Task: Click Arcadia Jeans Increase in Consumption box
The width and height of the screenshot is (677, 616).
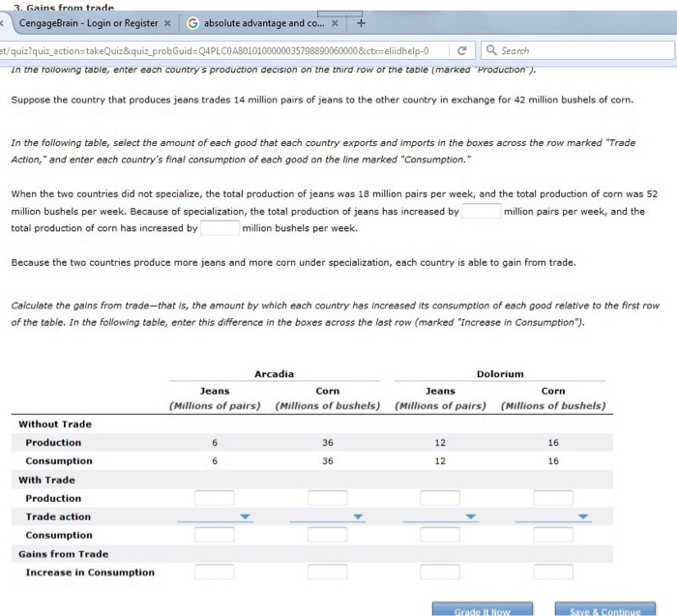Action: tap(215, 572)
